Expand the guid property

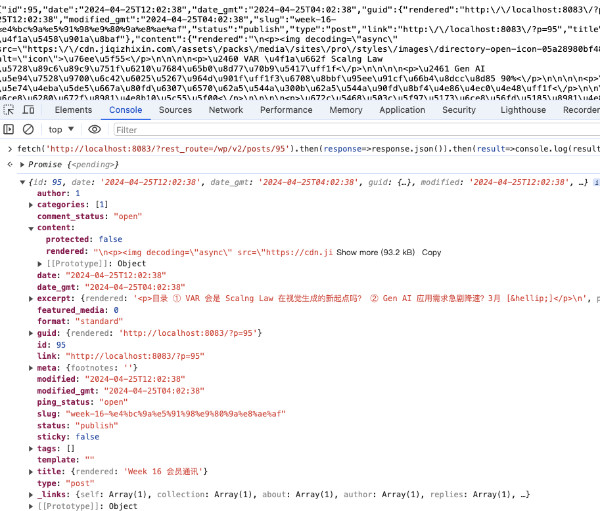point(31,333)
